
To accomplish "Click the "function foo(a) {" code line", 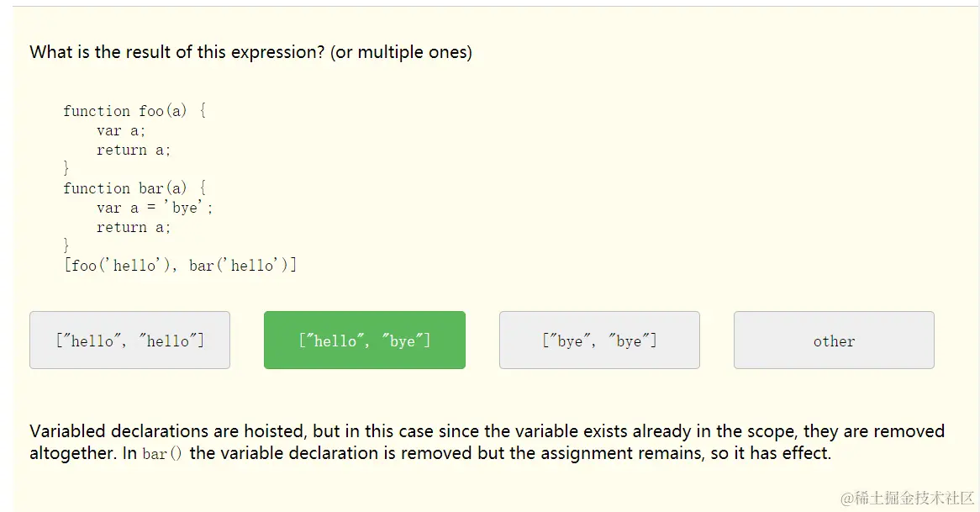I will pos(134,111).
